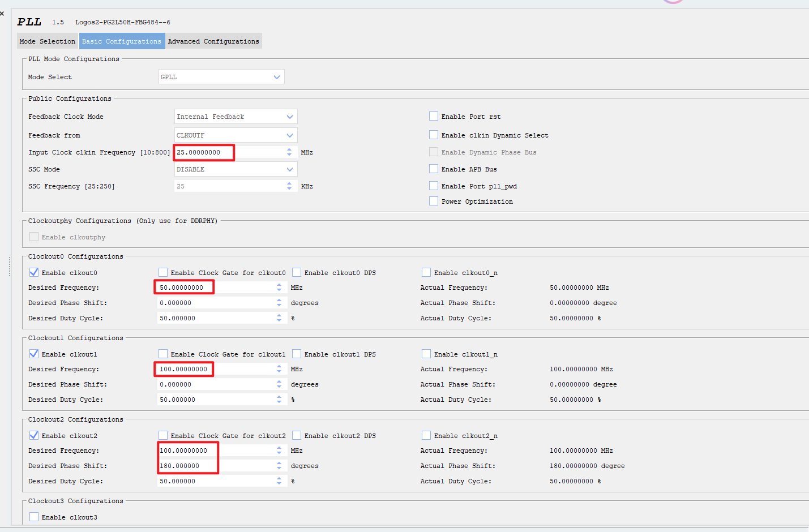Enable the APB Bus checkbox

pos(433,169)
